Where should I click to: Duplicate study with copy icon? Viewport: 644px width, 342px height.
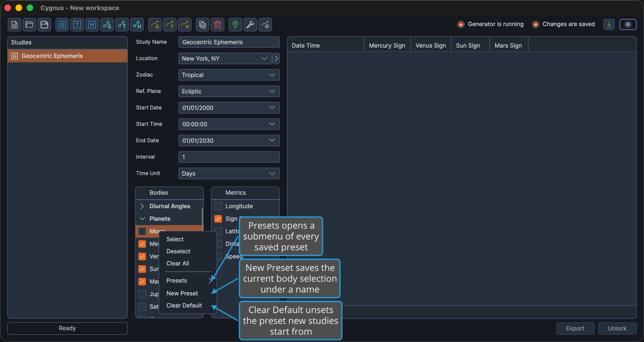203,25
